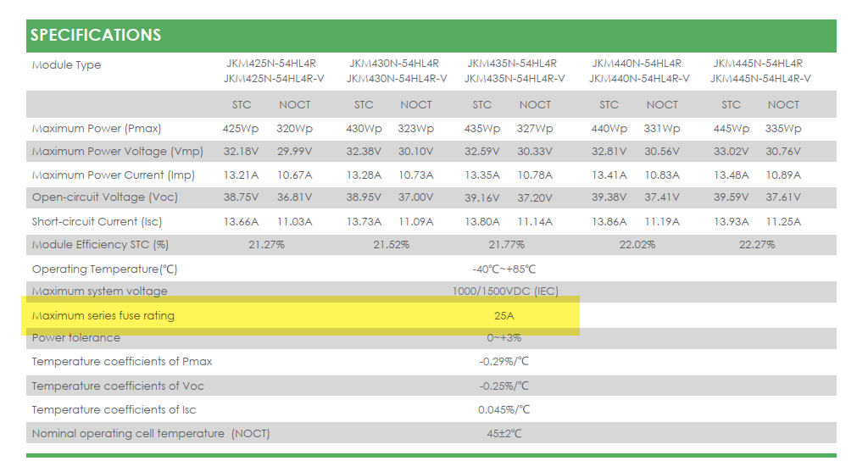This screenshot has height=472, width=868.
Task: Click the 37.41V Voc value
Action: [662, 197]
